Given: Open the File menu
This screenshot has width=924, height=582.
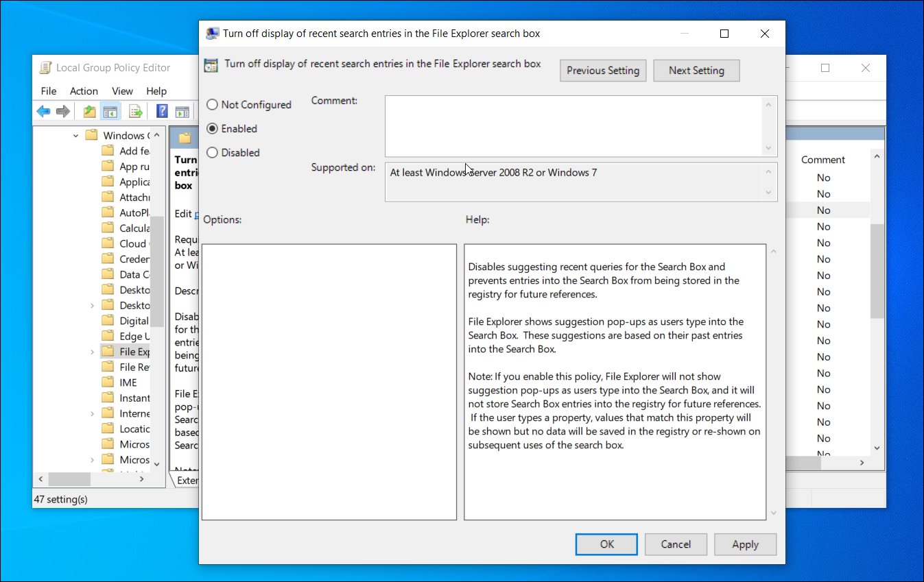Looking at the screenshot, I should coord(49,91).
